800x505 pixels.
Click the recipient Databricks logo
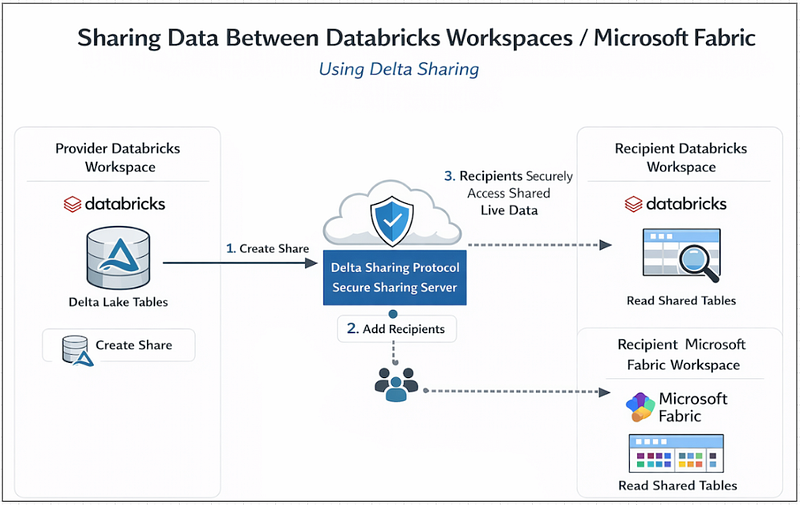coord(675,204)
